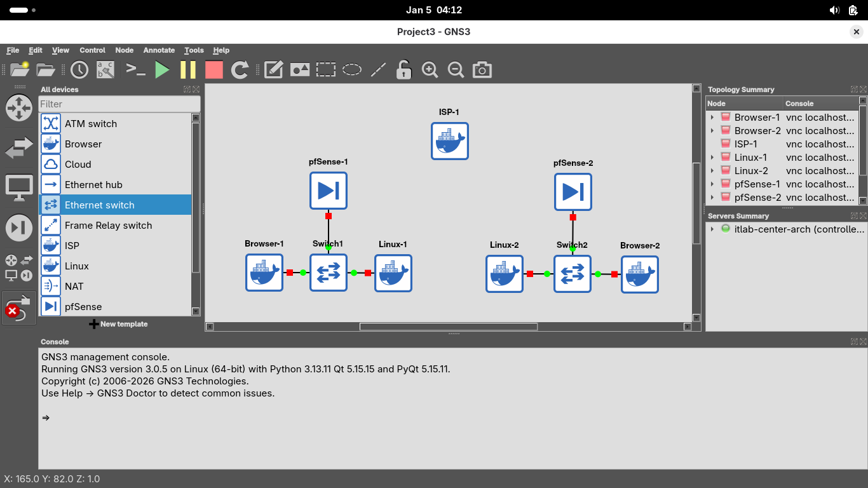
Task: Browse routers in the left sidebar
Action: click(x=18, y=108)
